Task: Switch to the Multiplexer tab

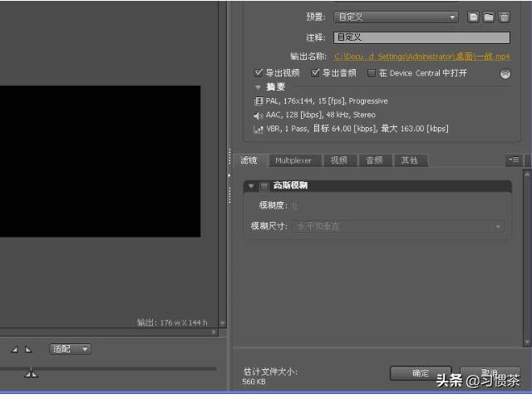Action: (293, 160)
